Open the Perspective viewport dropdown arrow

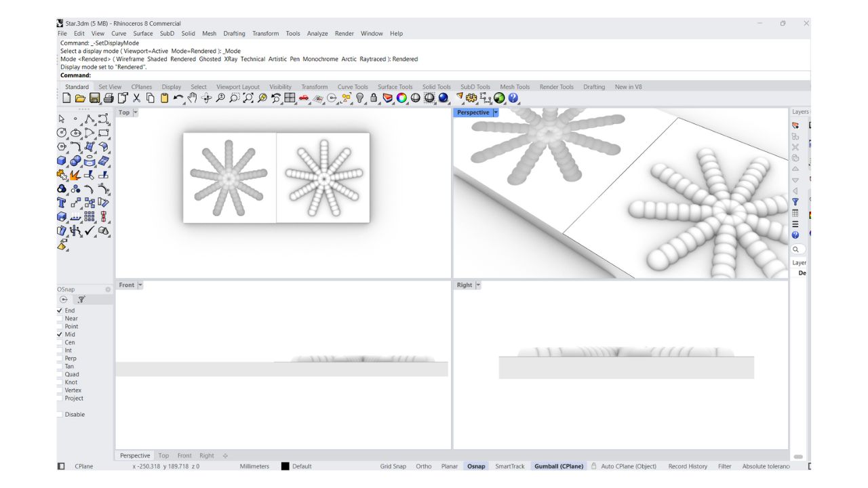click(x=496, y=113)
